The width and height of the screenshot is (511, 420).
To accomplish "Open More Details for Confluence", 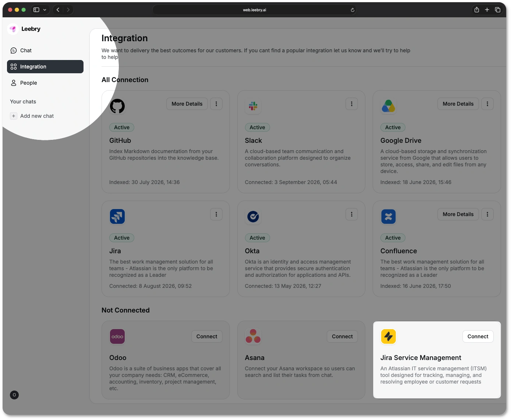I will tap(458, 214).
